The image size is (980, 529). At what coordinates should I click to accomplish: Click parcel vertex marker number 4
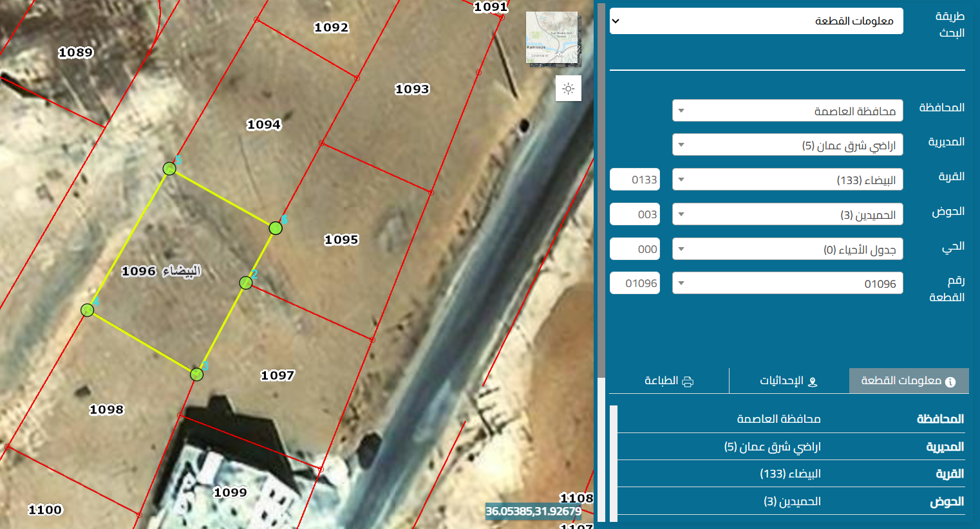(88, 310)
